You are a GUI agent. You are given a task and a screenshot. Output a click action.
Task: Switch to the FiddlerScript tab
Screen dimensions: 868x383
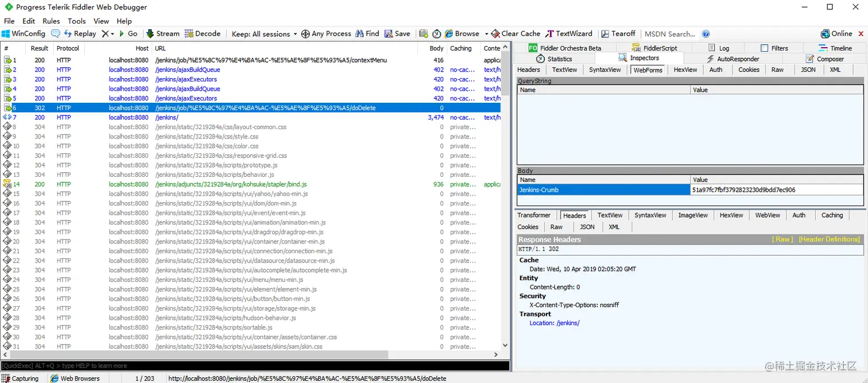point(654,48)
